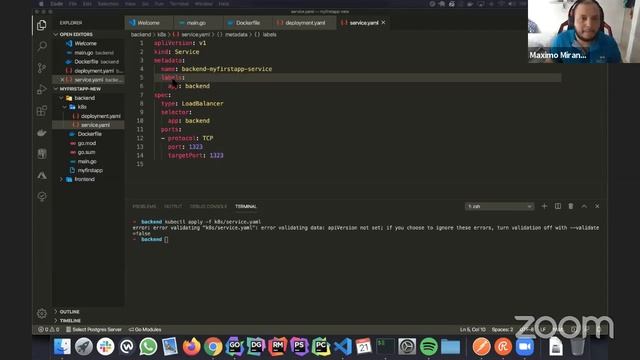
Task: Switch to the Dockerfile editor tab
Action: (247, 23)
